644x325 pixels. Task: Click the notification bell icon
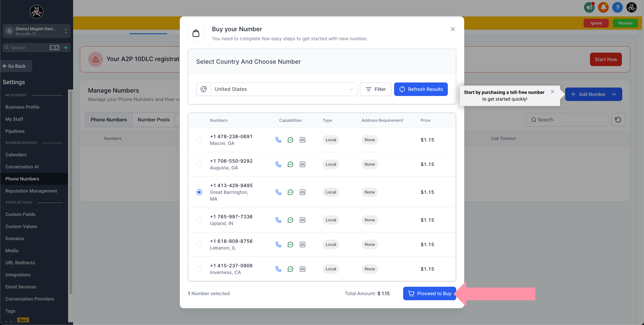click(603, 7)
